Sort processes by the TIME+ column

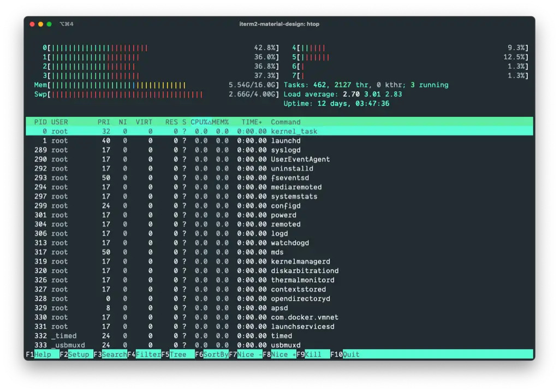tap(251, 122)
